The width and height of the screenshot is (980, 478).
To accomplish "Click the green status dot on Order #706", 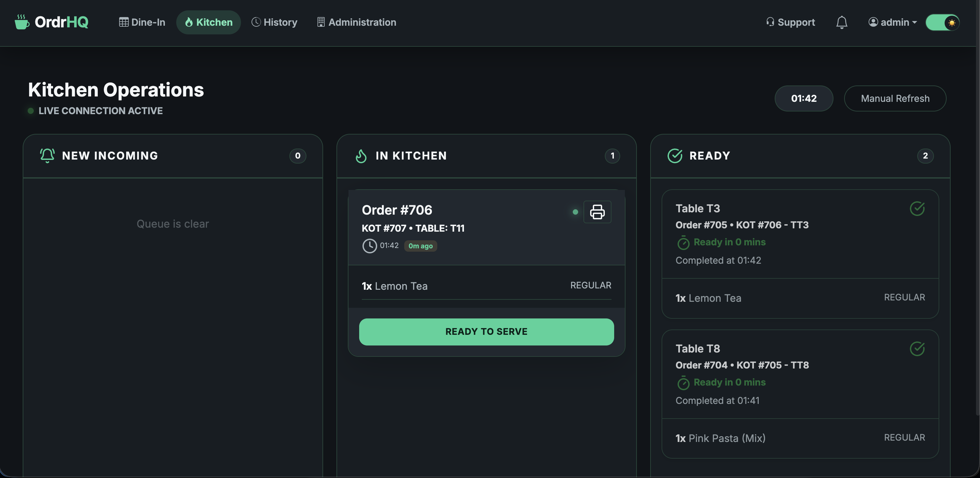I will click(x=575, y=212).
